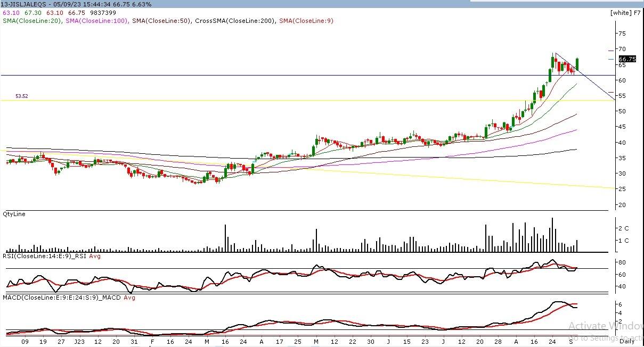The width and height of the screenshot is (644, 347).
Task: Click the latest green candlestick
Action: [x=577, y=64]
